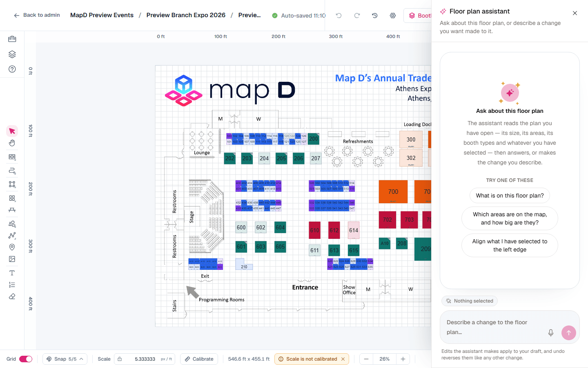588x368 pixels.
Task: Choose the 'Align what I have selected' suggestion
Action: 510,245
